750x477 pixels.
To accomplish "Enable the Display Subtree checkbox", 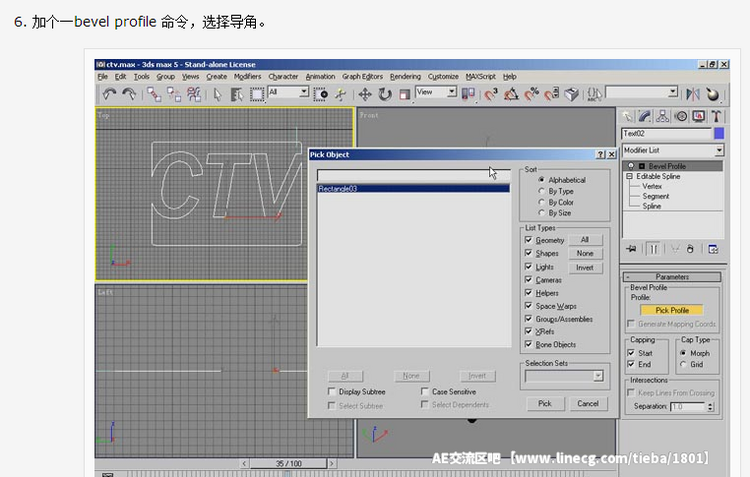I will point(331,391).
